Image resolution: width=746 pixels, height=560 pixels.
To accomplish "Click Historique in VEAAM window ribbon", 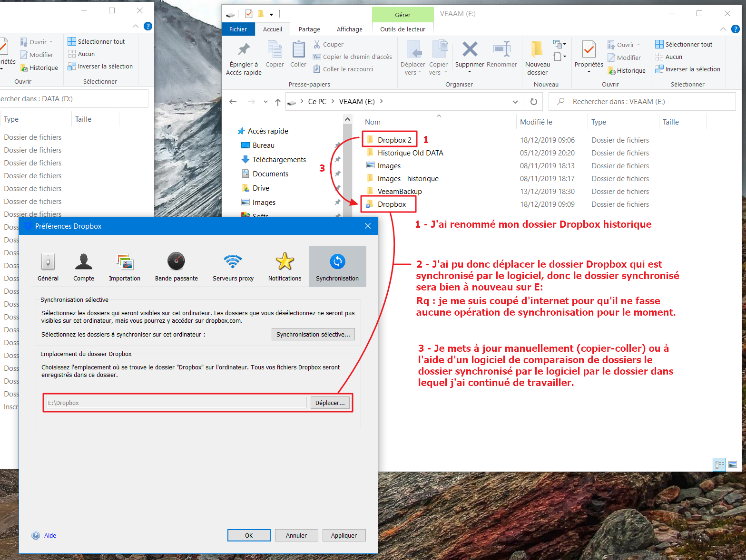I will tap(627, 70).
